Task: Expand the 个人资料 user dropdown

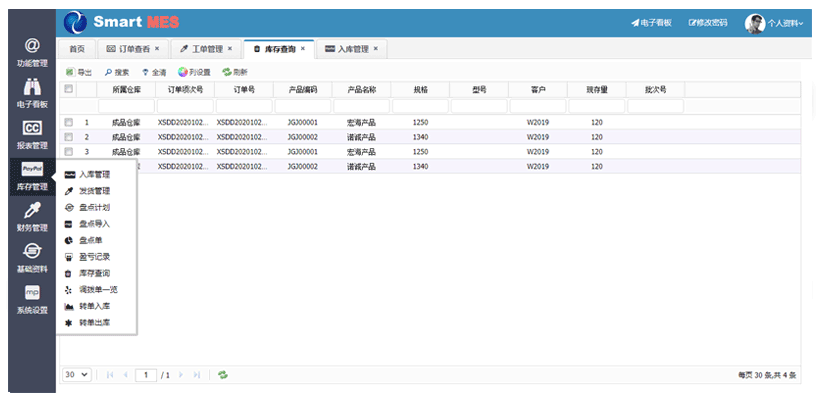Action: 776,23
